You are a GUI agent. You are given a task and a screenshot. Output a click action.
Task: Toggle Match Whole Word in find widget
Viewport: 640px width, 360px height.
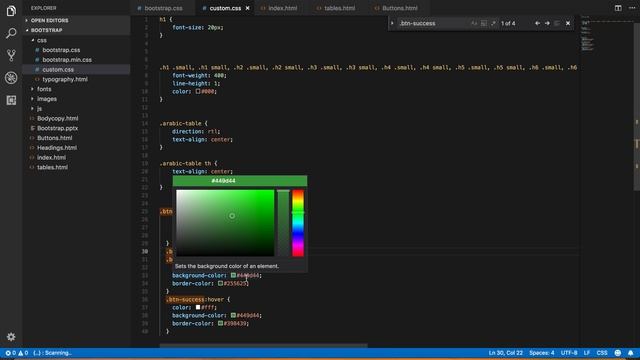click(484, 24)
